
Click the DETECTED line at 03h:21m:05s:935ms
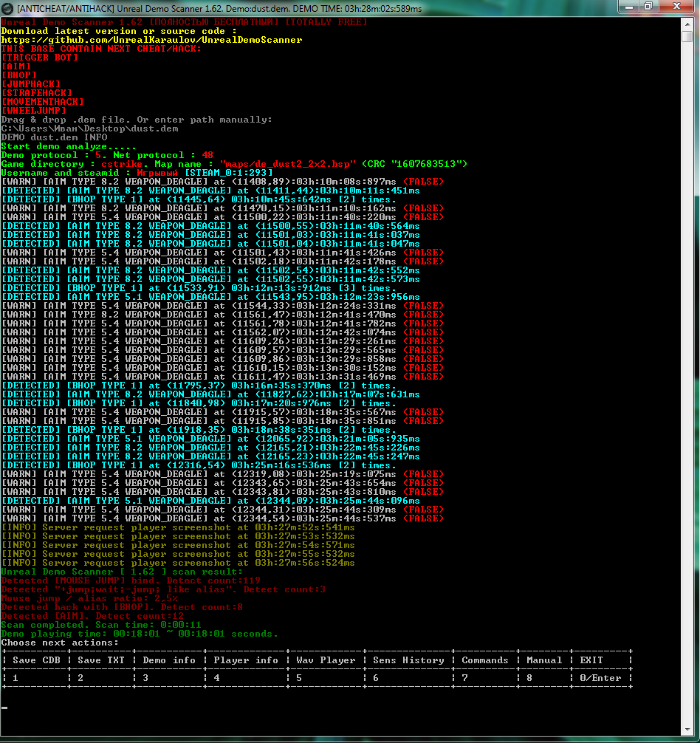(x=210, y=438)
